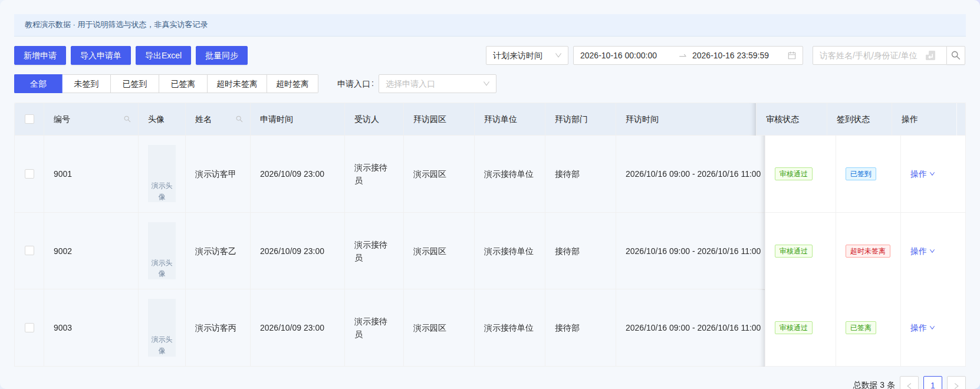Check the checkbox for row 9003
The height and width of the screenshot is (389, 980).
(29, 328)
